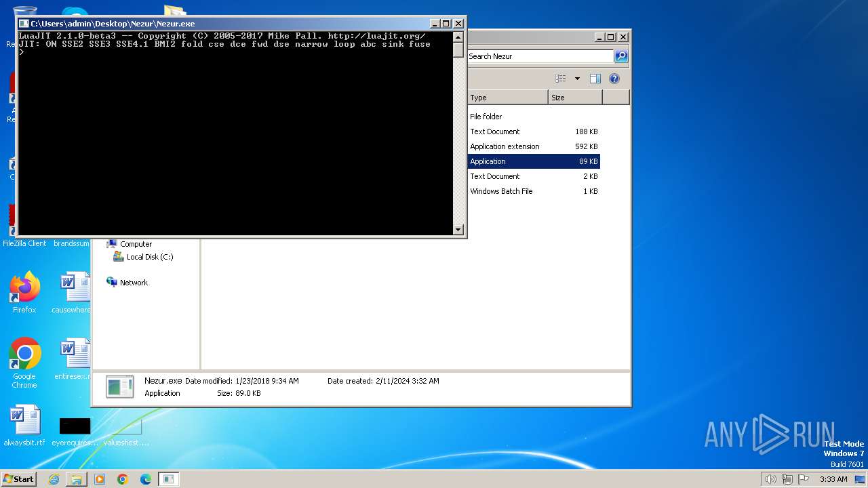
Task: Click the console window system menu icon
Action: (24, 24)
